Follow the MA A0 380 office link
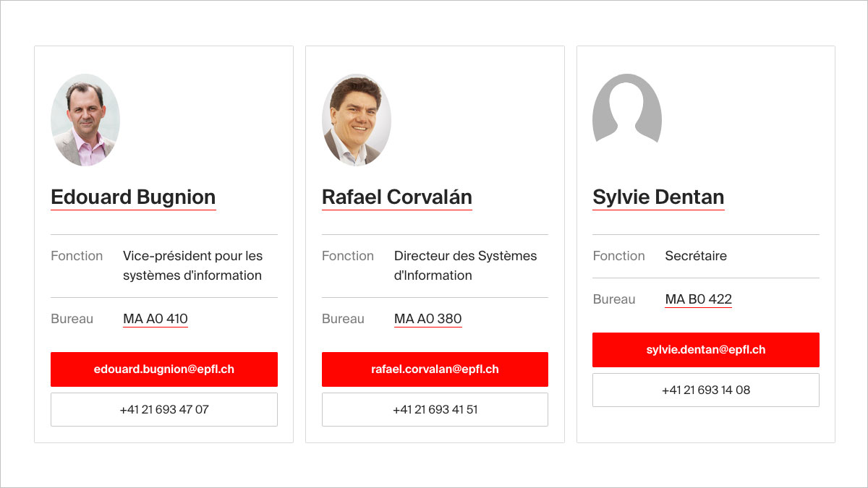The width and height of the screenshot is (868, 488). pos(427,319)
